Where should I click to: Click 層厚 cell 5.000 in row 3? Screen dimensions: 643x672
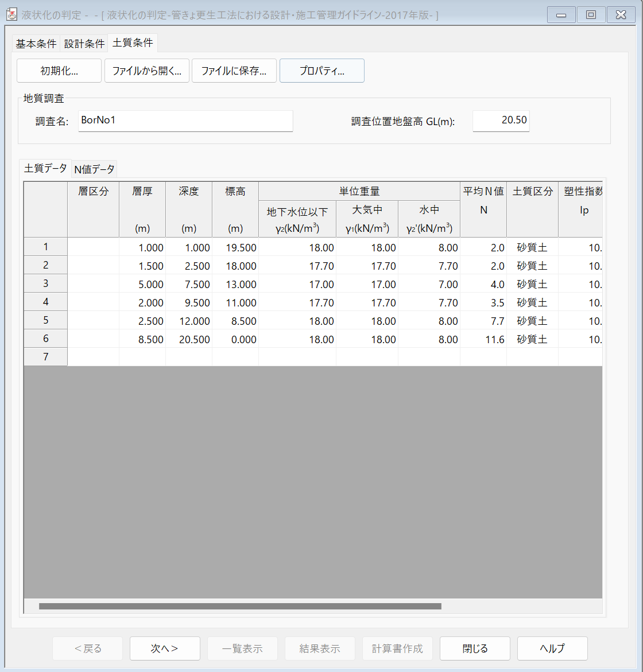(142, 284)
